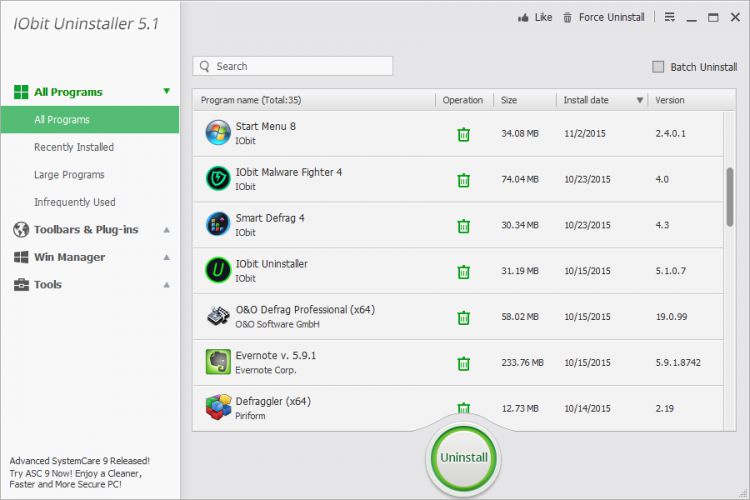This screenshot has width=750, height=500.
Task: Select the All Programs sub-item
Action: [x=90, y=120]
